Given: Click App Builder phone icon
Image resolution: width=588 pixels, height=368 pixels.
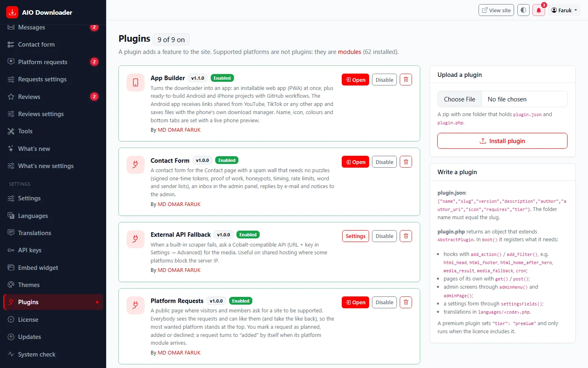Looking at the screenshot, I should (136, 83).
